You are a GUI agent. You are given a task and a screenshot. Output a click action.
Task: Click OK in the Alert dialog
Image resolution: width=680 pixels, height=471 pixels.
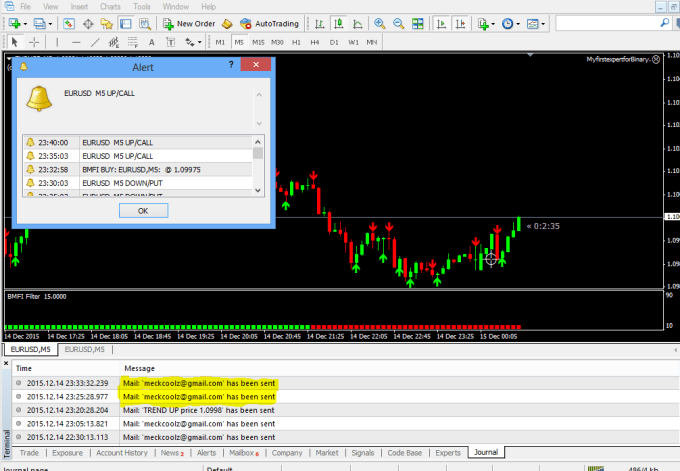pyautogui.click(x=143, y=211)
